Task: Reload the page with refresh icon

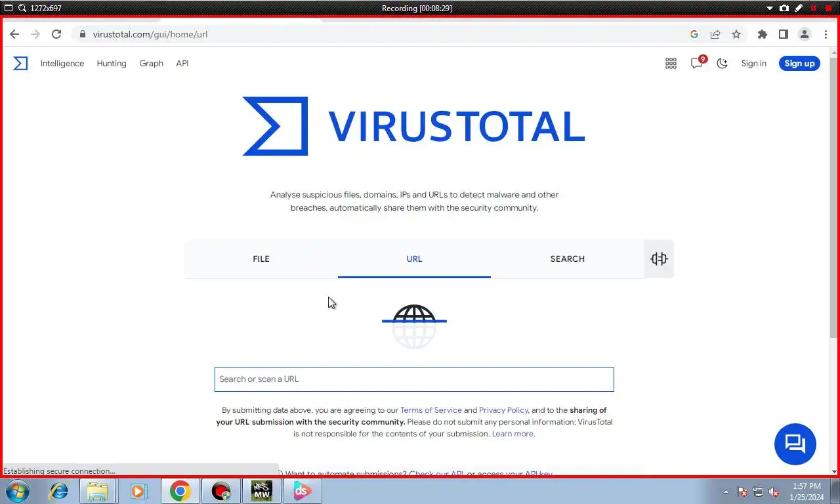Action: coord(56,34)
